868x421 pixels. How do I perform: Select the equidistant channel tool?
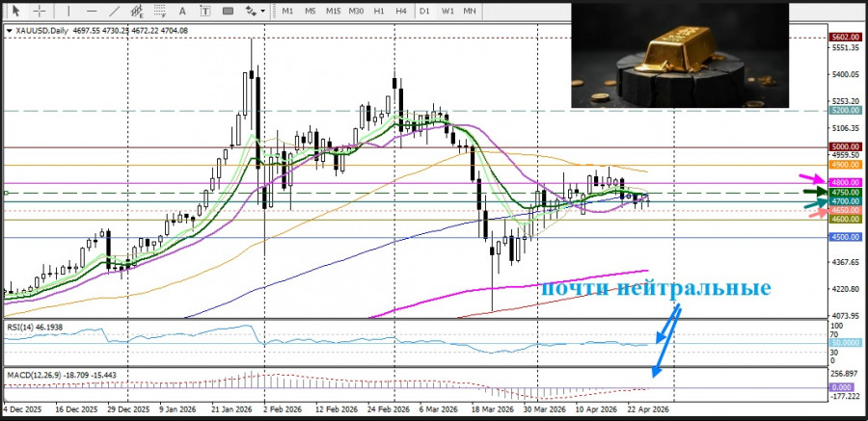[x=138, y=11]
